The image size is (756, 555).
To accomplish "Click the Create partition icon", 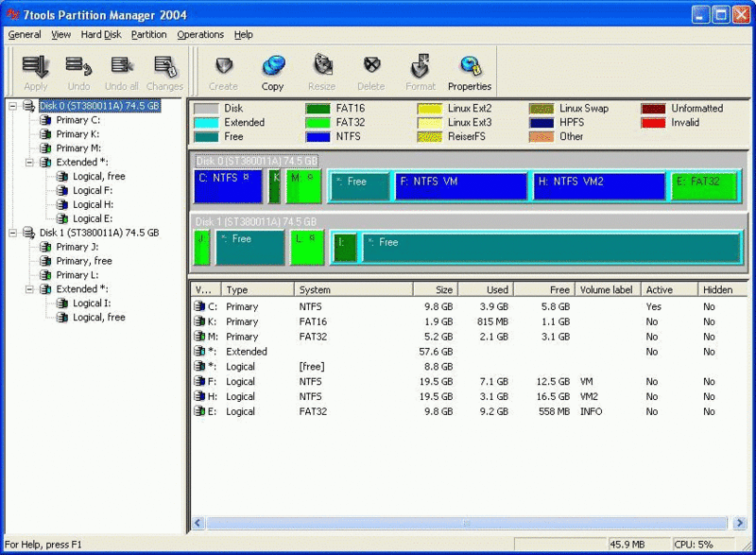I will pyautogui.click(x=223, y=72).
